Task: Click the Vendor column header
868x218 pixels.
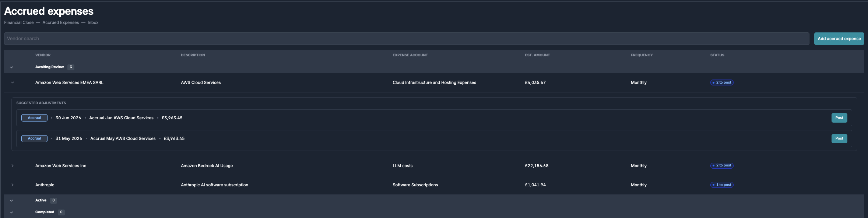Action: pos(43,55)
